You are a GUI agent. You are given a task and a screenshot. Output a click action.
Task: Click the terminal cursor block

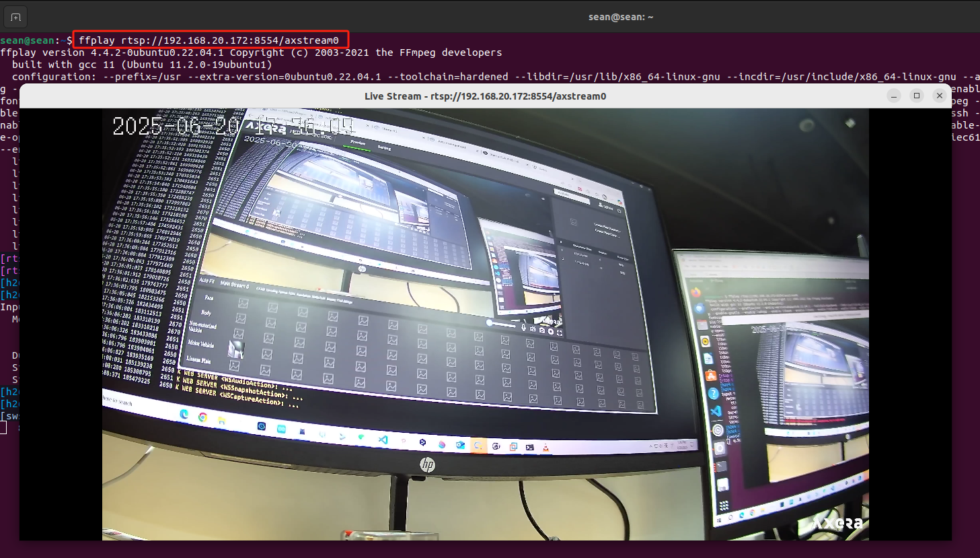[x=3, y=428]
